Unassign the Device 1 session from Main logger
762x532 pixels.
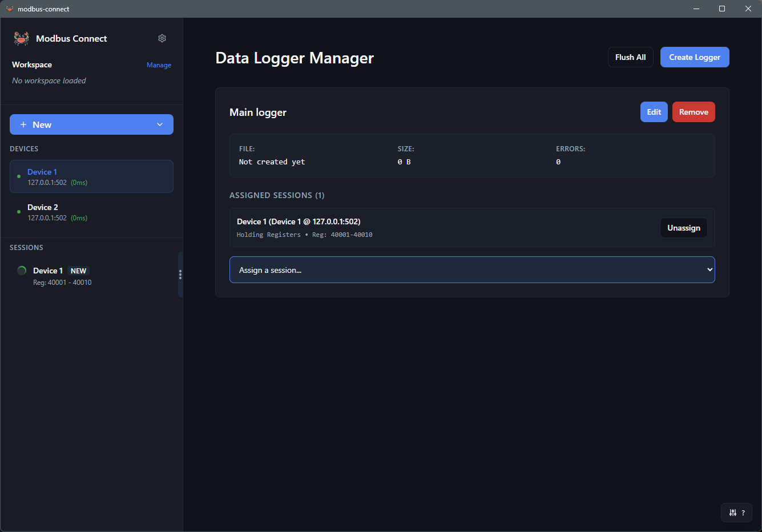coord(683,227)
